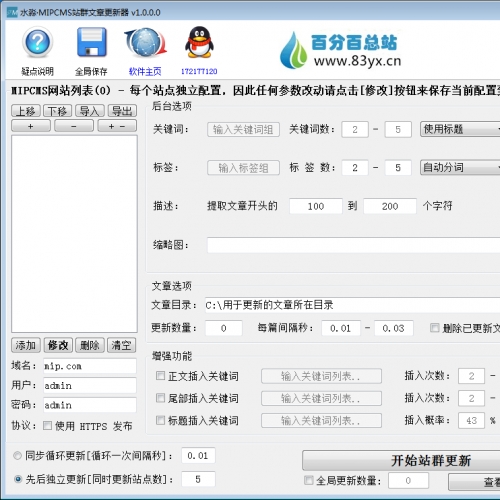Screen dimensions: 500x500
Task: Open the 软件主页 globe icon
Action: (145, 43)
